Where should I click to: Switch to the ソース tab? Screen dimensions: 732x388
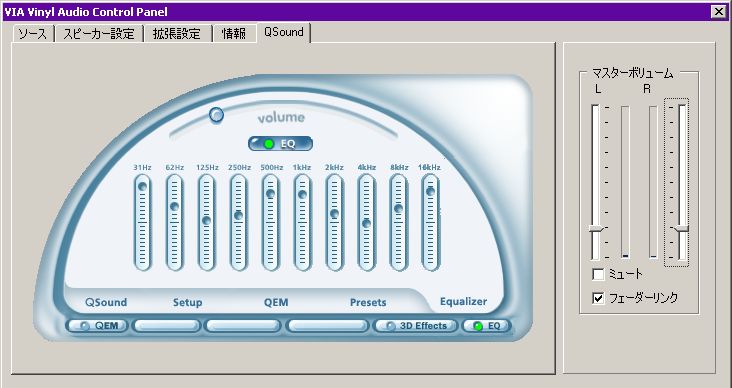tap(33, 34)
